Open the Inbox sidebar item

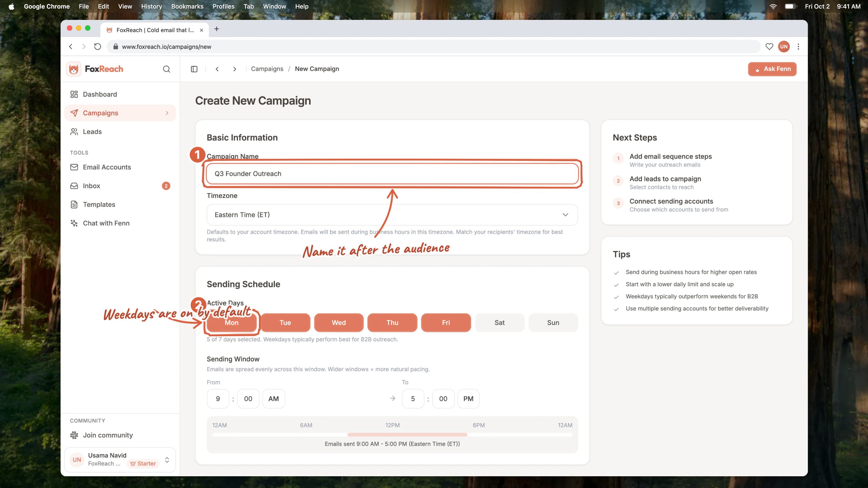(x=120, y=186)
